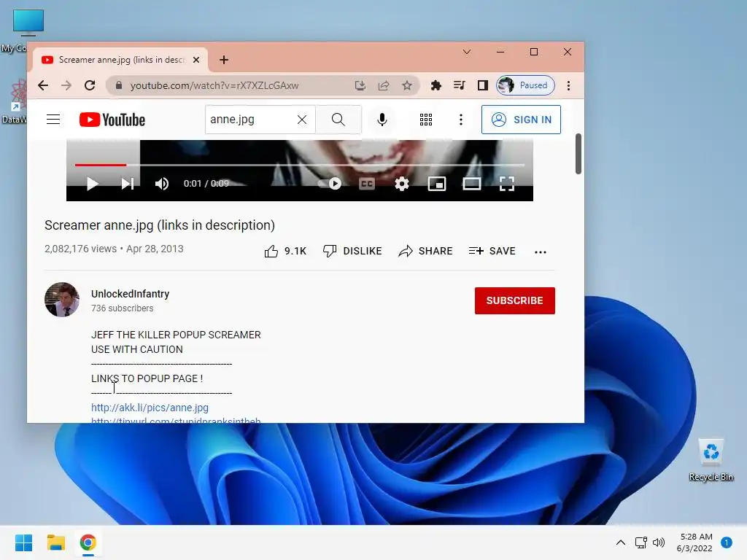Open video settings gear
The image size is (747, 560).
pos(402,184)
